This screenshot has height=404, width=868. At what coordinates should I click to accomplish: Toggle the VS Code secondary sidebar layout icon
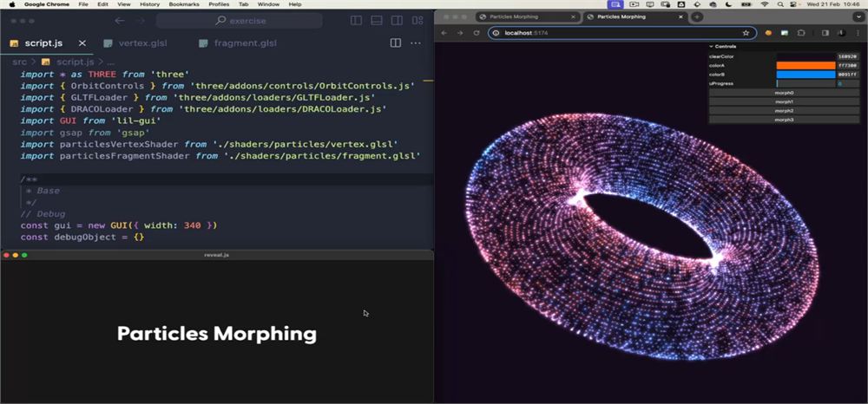397,21
